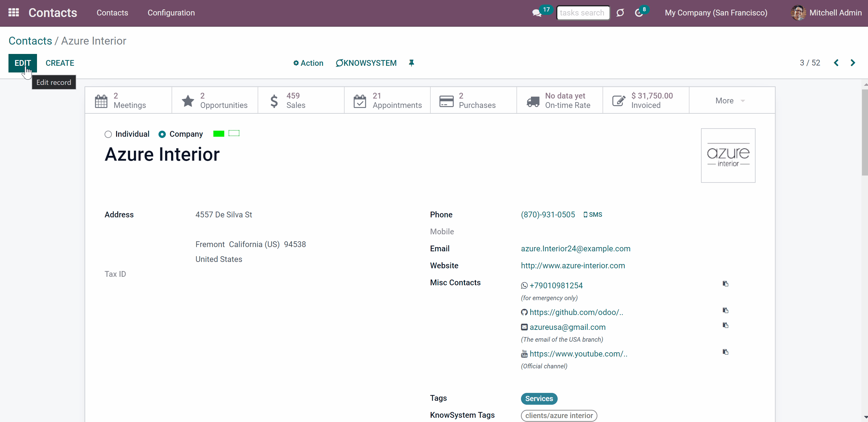Click the tasks search input field

tap(583, 13)
